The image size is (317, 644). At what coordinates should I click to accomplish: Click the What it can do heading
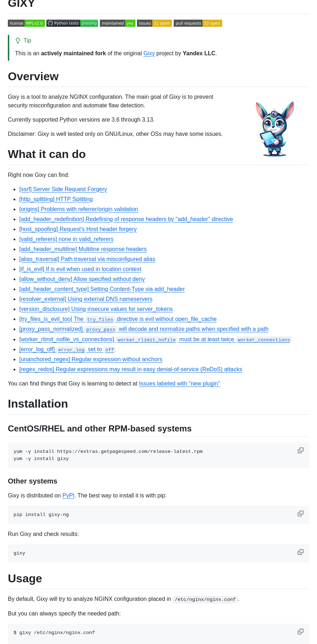pyautogui.click(x=47, y=154)
